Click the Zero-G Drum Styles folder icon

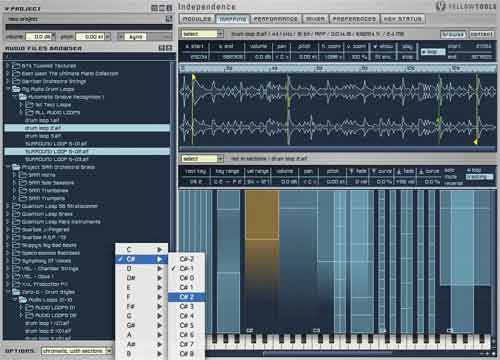click(16, 292)
